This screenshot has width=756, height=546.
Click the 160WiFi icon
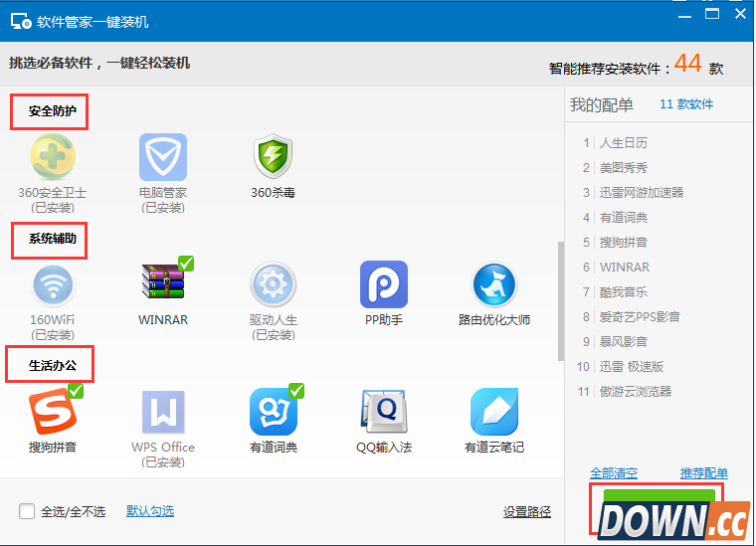pyautogui.click(x=53, y=284)
